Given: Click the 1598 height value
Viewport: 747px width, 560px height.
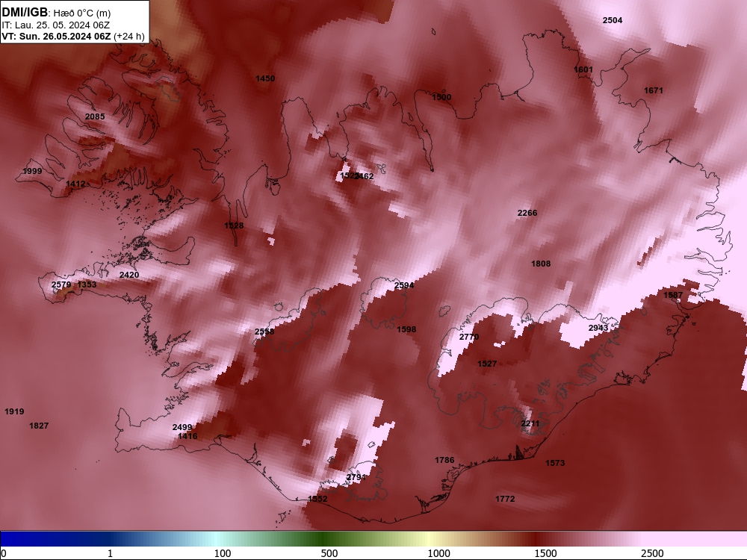Looking at the screenshot, I should coord(406,329).
